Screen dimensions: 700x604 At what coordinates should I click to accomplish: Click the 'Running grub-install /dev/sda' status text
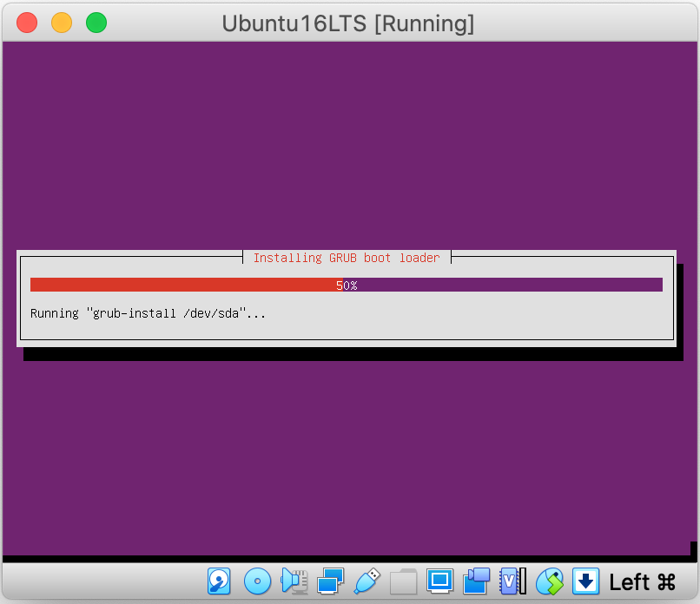[148, 313]
